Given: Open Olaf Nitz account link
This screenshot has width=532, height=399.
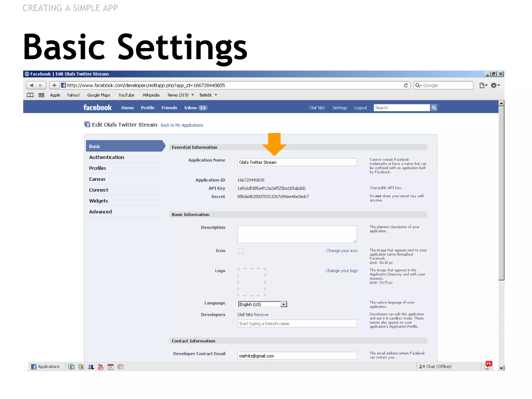Looking at the screenshot, I should click(x=317, y=108).
